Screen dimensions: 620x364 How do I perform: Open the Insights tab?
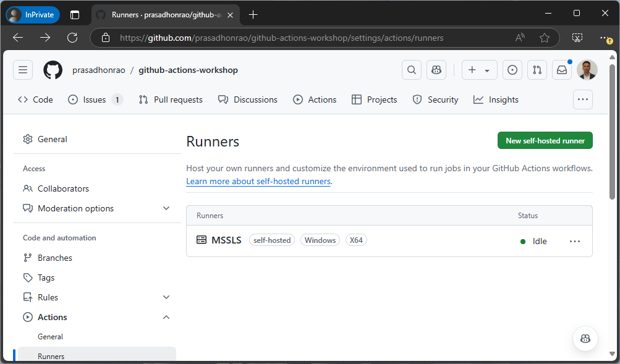click(496, 99)
